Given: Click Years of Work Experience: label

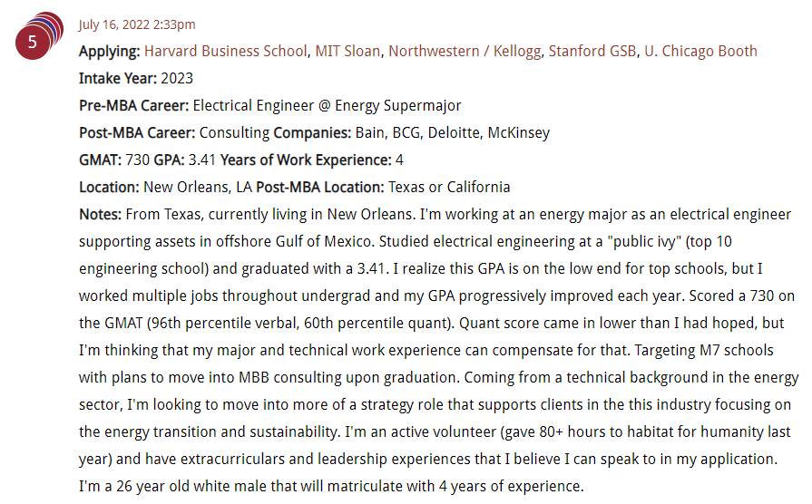Looking at the screenshot, I should pyautogui.click(x=306, y=160).
